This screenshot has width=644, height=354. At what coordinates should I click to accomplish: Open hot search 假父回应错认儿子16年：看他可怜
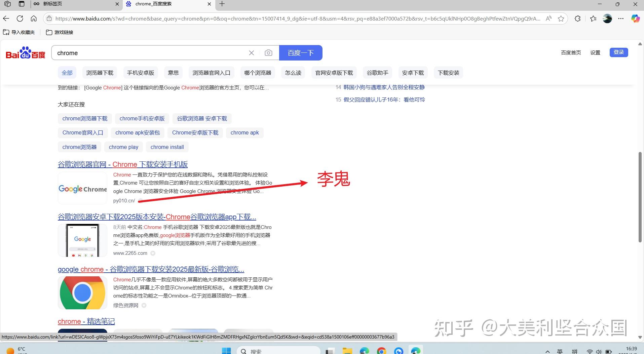point(384,100)
